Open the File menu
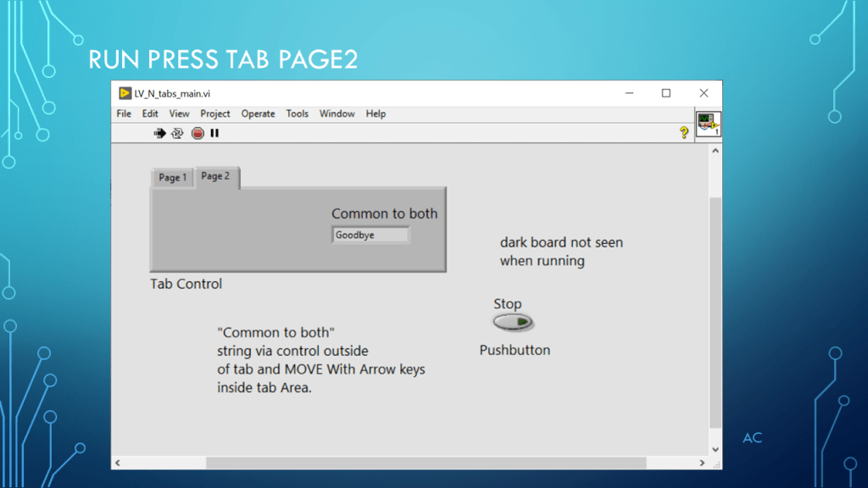The image size is (868, 488). click(x=124, y=114)
